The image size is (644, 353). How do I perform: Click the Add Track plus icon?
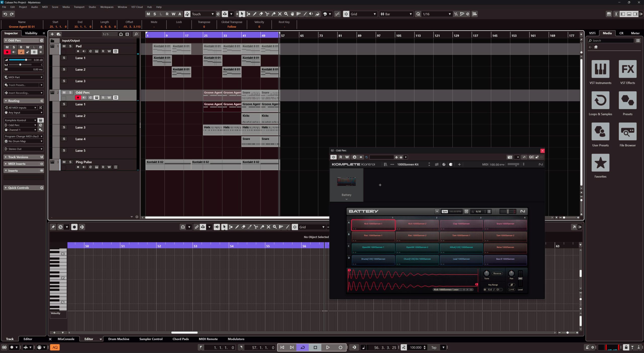click(52, 34)
